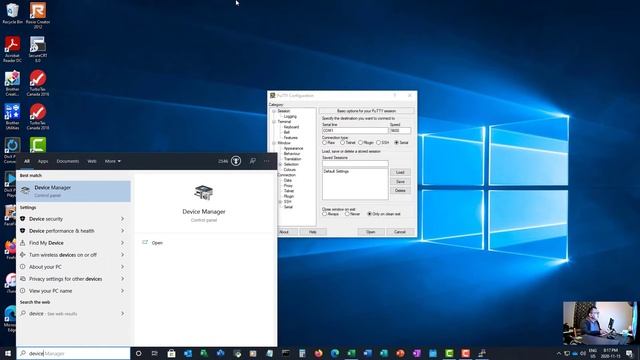Click Microsoft Rewards badge in search header

tap(236, 161)
